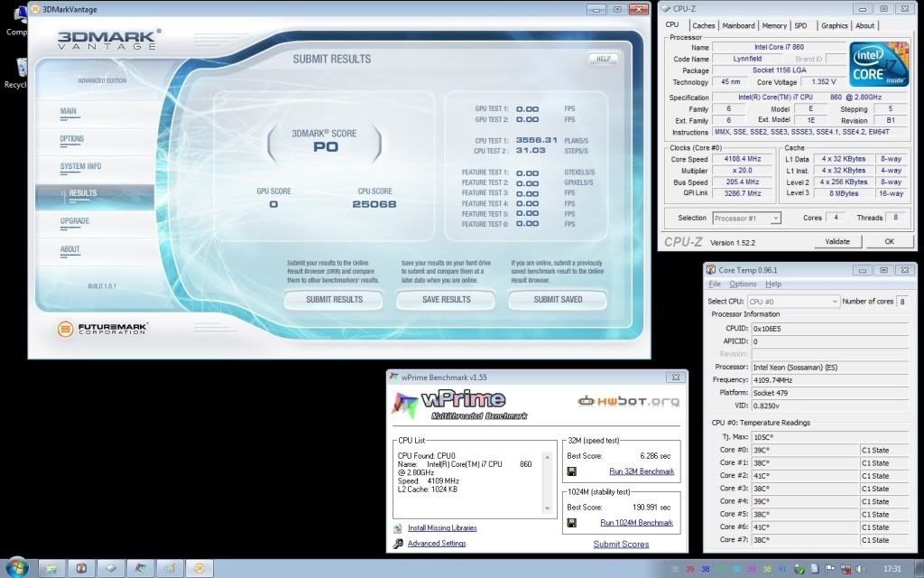Open the Select CPU dropdown in Core Temp
The height and width of the screenshot is (578, 924).
click(793, 302)
